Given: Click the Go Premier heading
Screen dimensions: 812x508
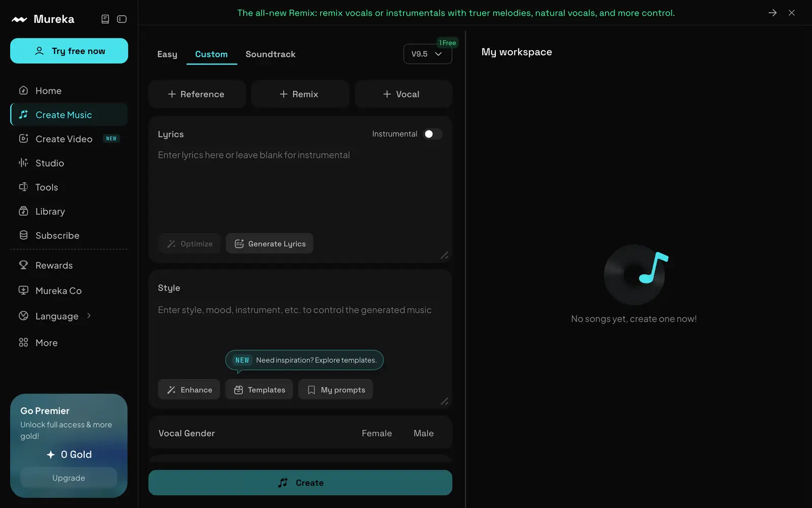Looking at the screenshot, I should tap(45, 411).
